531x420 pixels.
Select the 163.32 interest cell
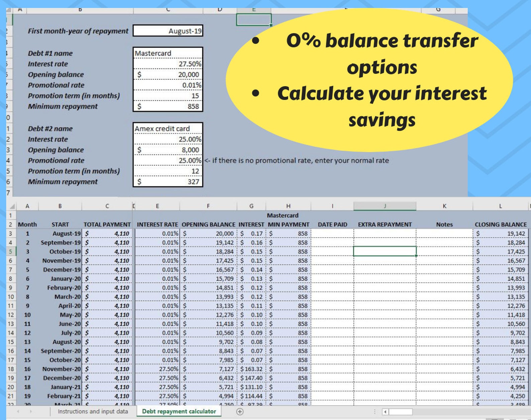pyautogui.click(x=251, y=369)
